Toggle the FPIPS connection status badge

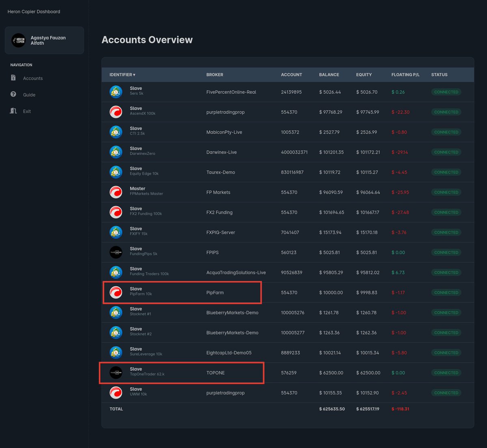point(446,252)
